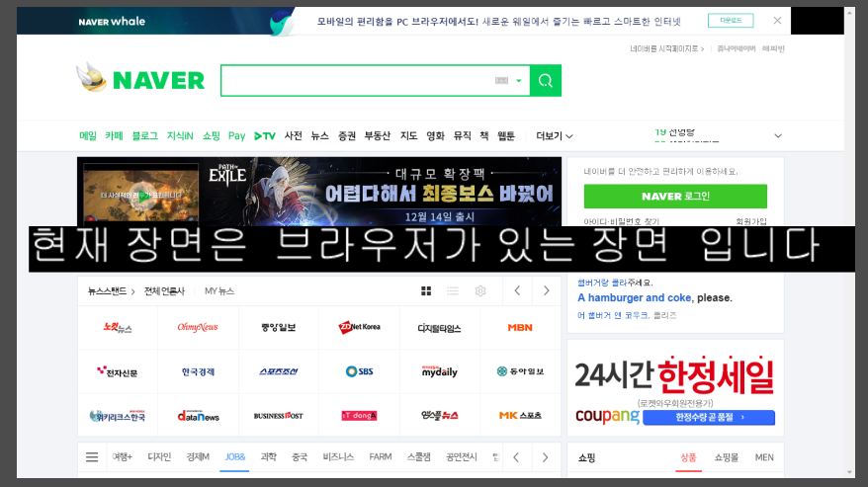Open the 영화 menu link

coord(435,135)
